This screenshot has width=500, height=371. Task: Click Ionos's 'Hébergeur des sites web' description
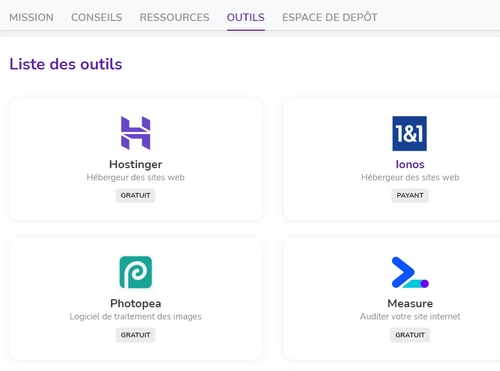(410, 177)
